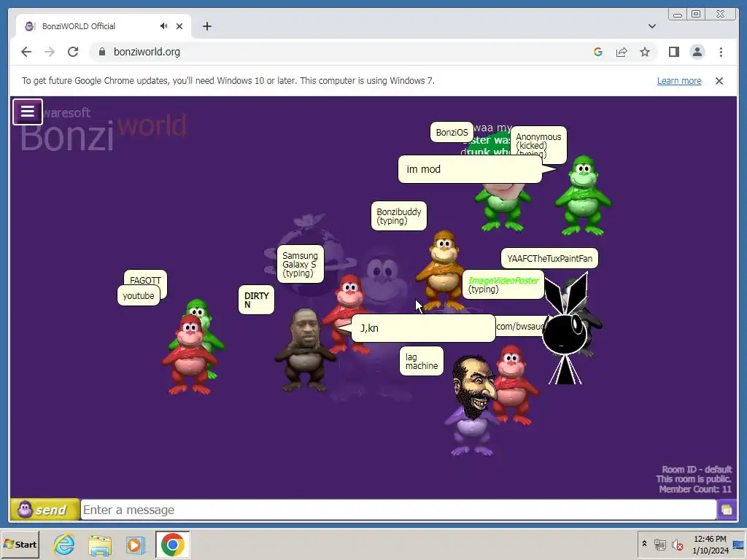Image resolution: width=747 pixels, height=560 pixels.
Task: Reload the bonziworld.org page
Action: point(73,52)
